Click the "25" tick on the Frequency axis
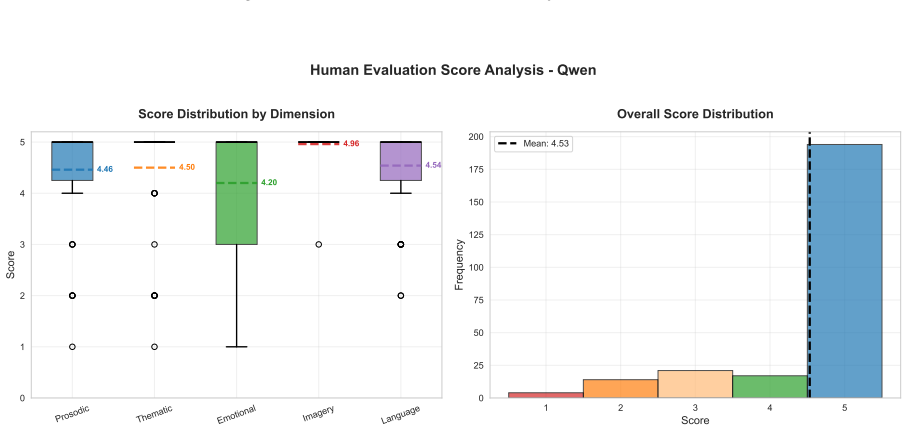The image size is (908, 431). (x=478, y=366)
